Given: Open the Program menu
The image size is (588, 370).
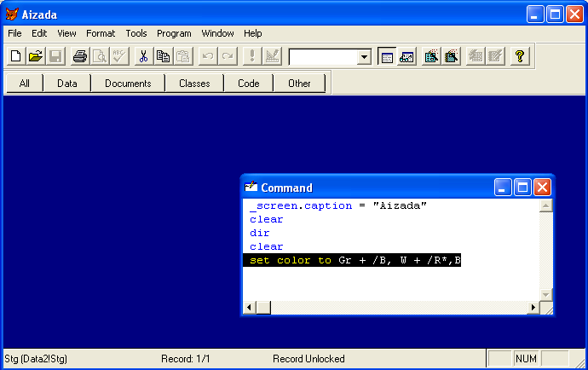Looking at the screenshot, I should pyautogui.click(x=174, y=33).
